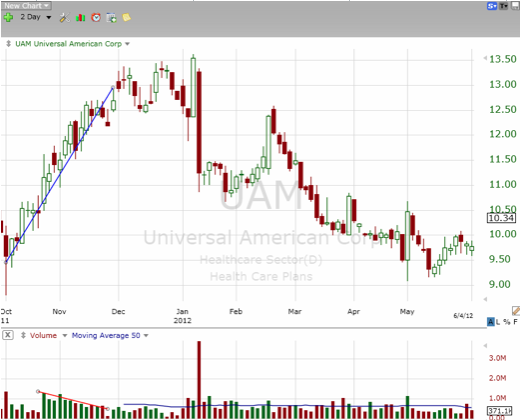
Task: Select arithmetic scaling 'A' toggle
Action: (x=490, y=322)
